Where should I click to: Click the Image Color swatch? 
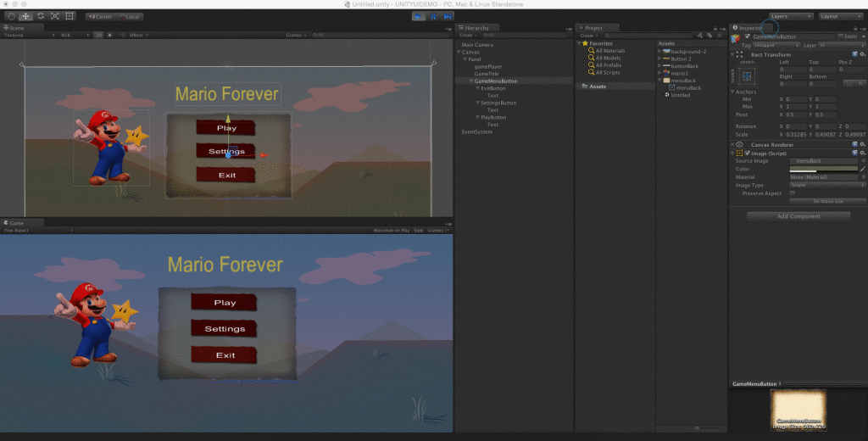point(824,169)
